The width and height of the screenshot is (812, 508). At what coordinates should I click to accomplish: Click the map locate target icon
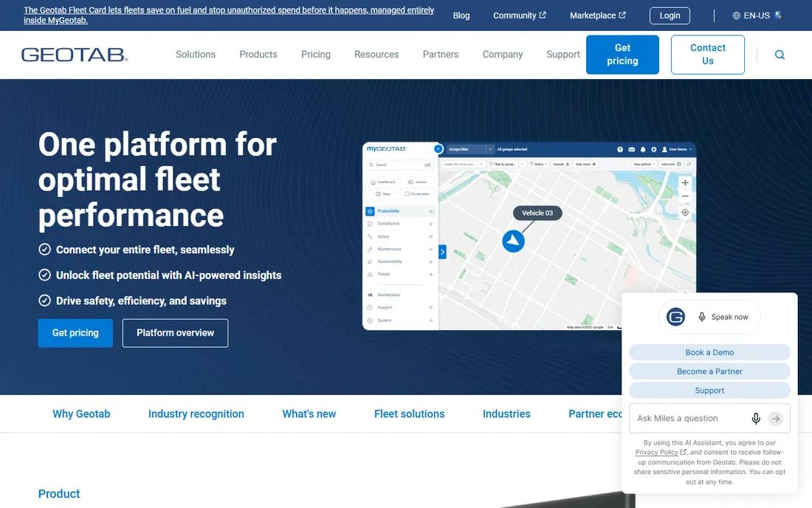click(684, 213)
